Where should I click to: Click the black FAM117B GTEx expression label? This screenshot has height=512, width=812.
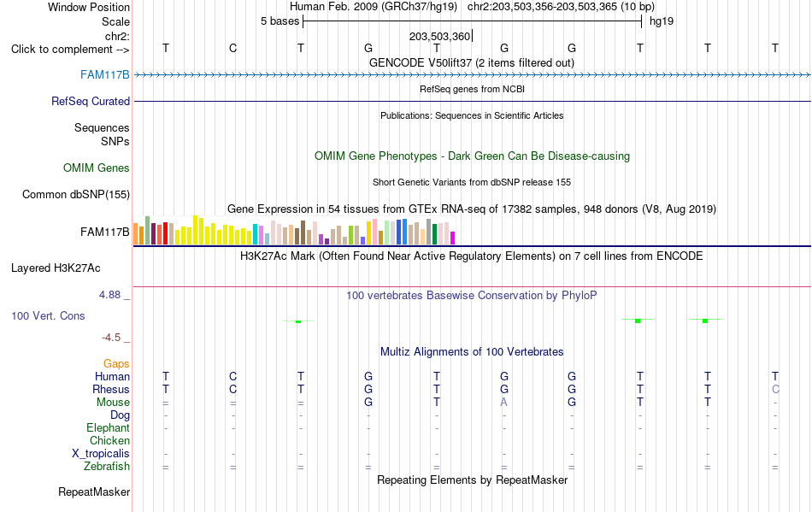coord(104,232)
